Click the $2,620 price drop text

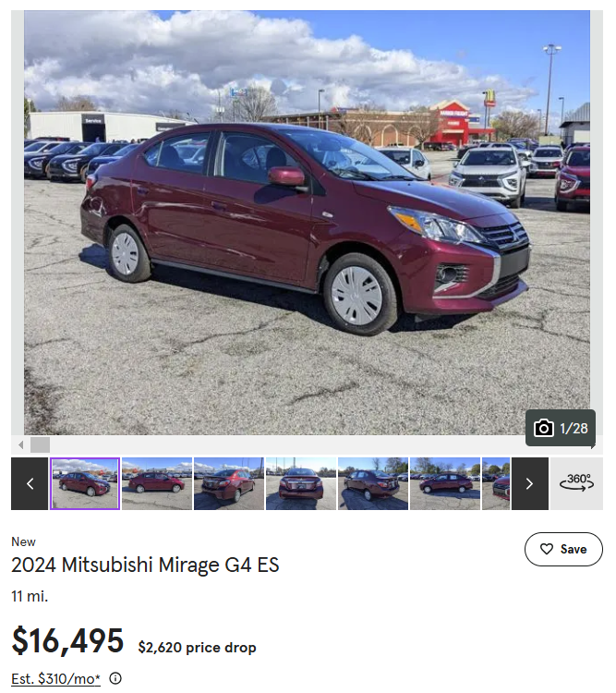197,648
